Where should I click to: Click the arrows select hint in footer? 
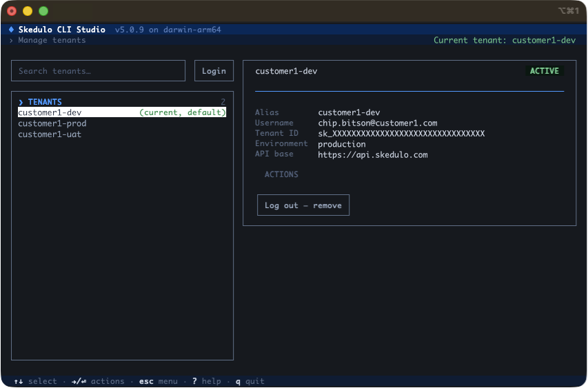coord(36,381)
